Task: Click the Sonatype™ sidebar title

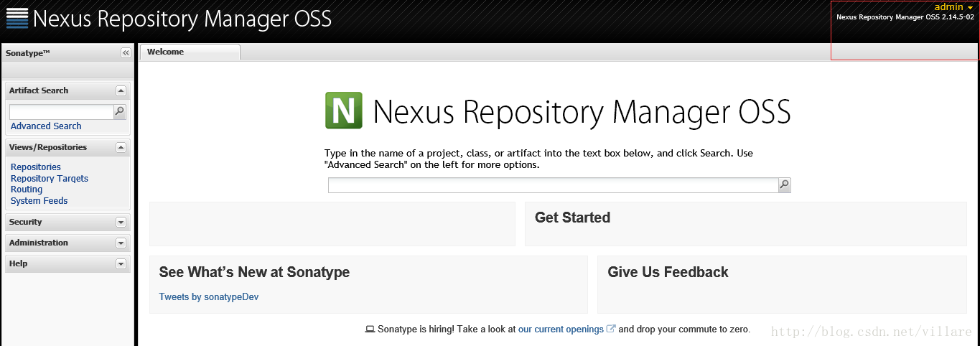Action: tap(27, 53)
